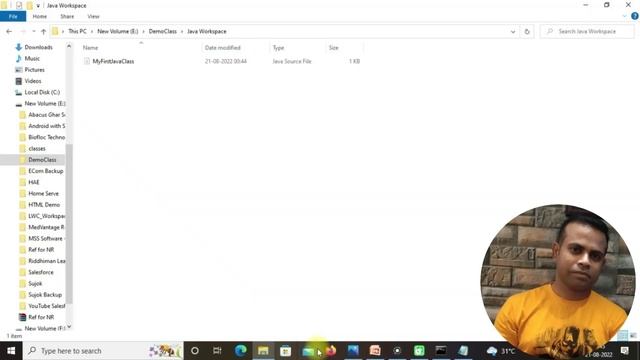The height and width of the screenshot is (360, 640).
Task: Open Cortana circle icon on taskbar
Action: (x=195, y=351)
